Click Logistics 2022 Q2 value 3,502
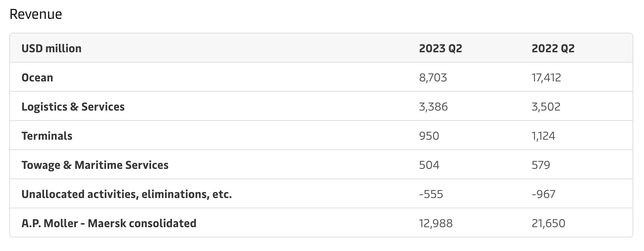The width and height of the screenshot is (644, 251). (546, 107)
